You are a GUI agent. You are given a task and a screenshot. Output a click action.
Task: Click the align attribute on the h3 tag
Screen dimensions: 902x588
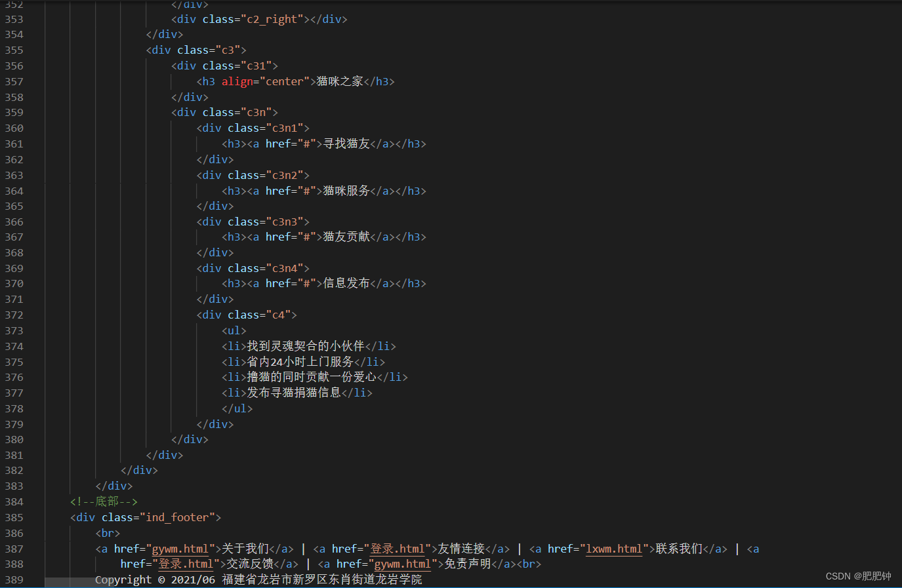237,81
